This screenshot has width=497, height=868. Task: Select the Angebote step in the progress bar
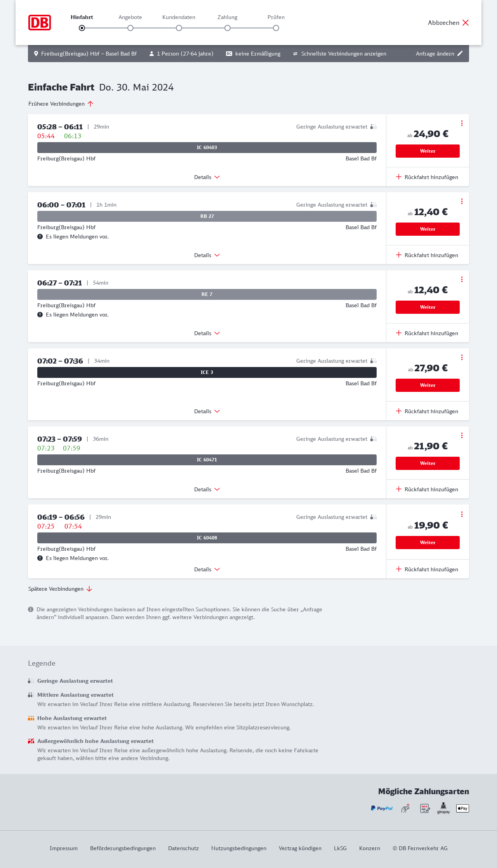[x=130, y=28]
